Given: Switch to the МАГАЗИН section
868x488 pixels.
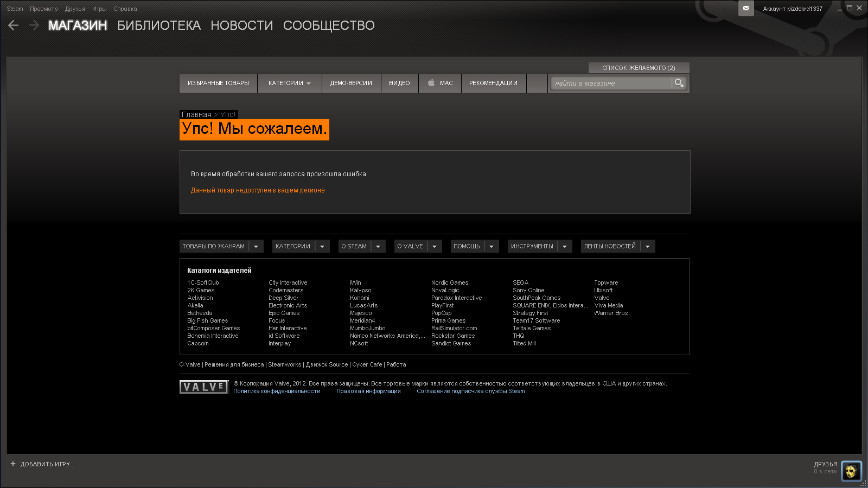Looking at the screenshot, I should click(78, 25).
